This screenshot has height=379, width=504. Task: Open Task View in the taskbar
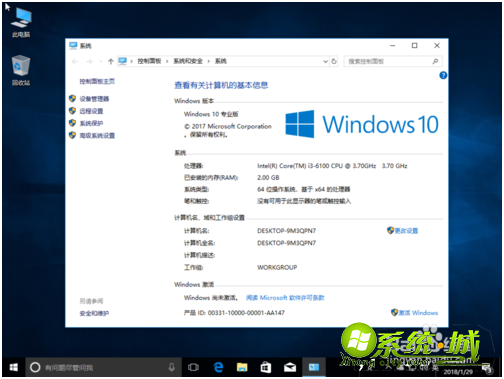point(193,367)
